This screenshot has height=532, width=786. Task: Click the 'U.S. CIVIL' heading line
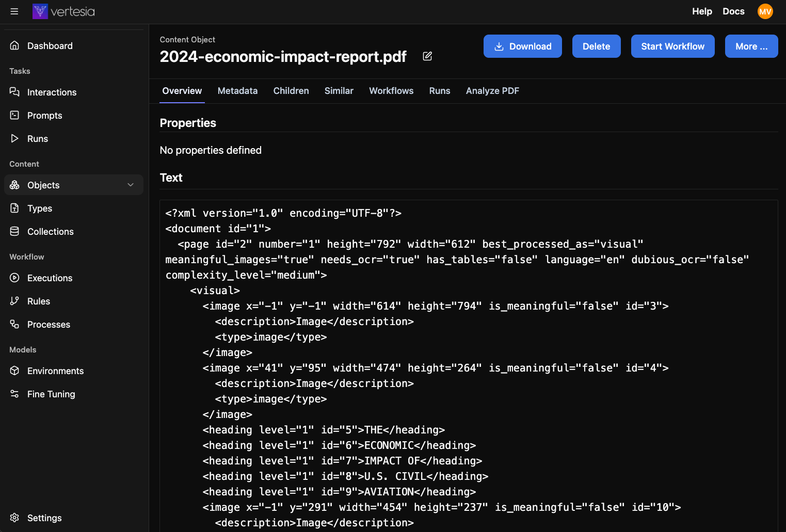[345, 476]
